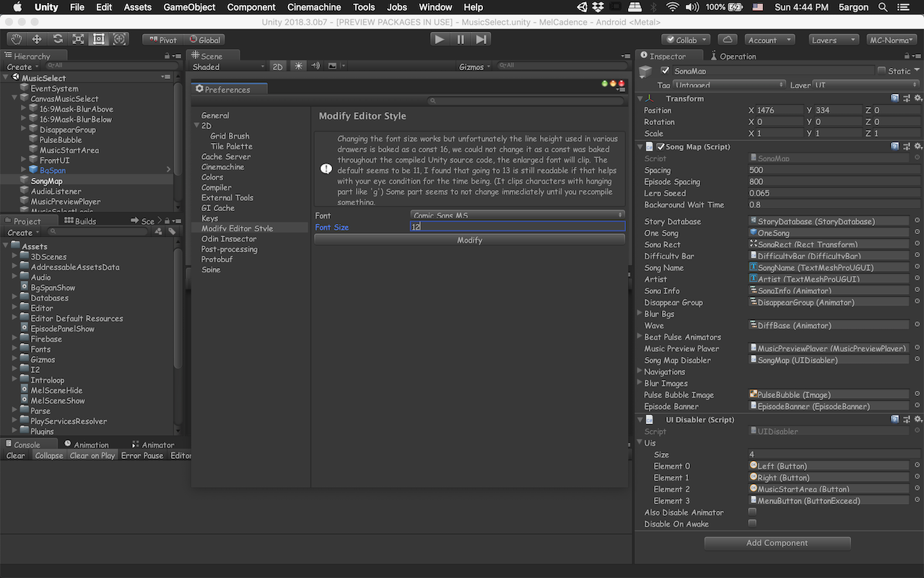Open Hierarchy panel context menu icon
The image size is (924, 578).
[x=176, y=56]
